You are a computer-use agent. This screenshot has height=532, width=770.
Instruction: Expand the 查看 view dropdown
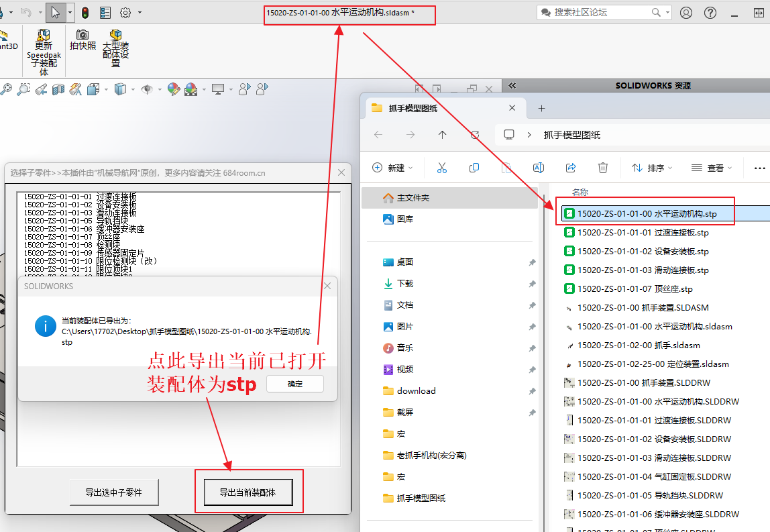[x=711, y=168]
